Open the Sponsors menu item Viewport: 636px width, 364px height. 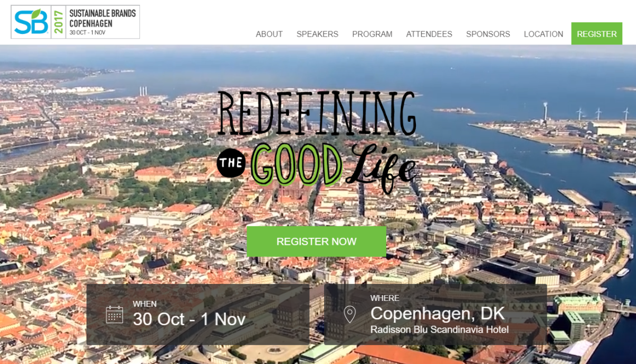[x=488, y=34]
